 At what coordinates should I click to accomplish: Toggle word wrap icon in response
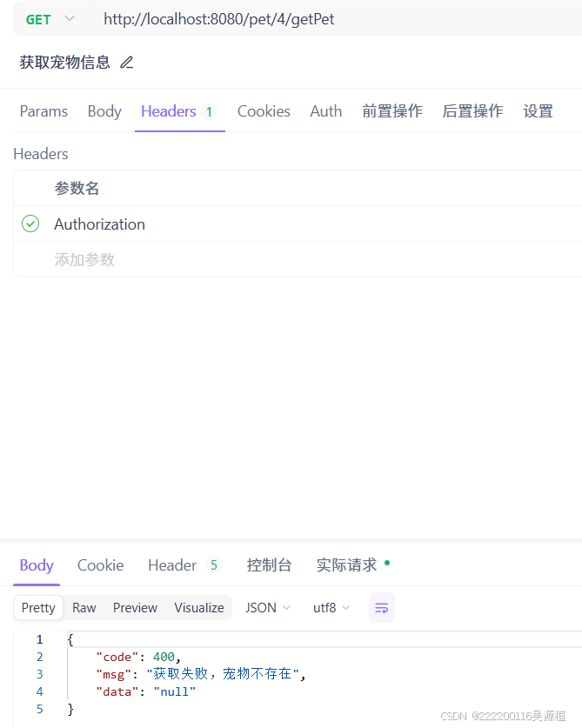(382, 608)
